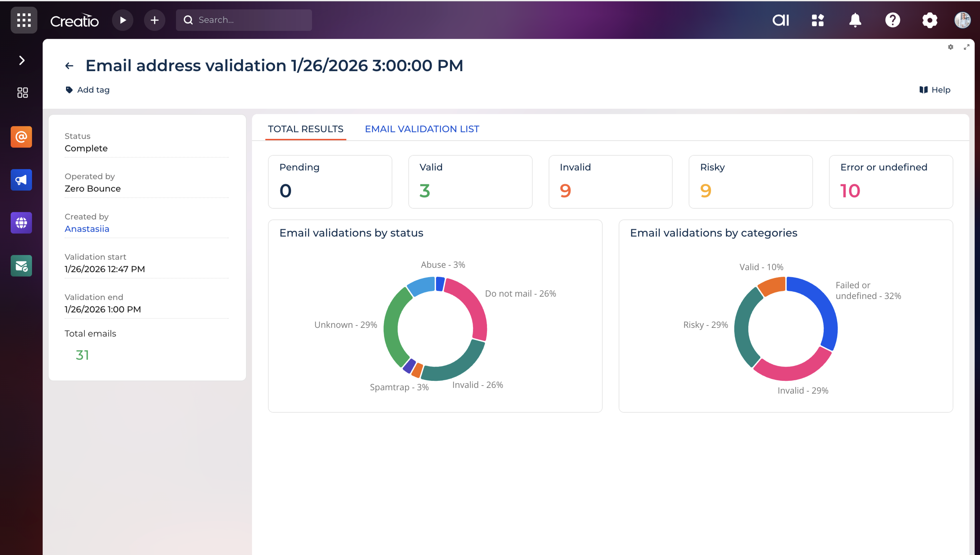Viewport: 980px width, 555px height.
Task: Switch to Email Validation List tab
Action: click(422, 129)
